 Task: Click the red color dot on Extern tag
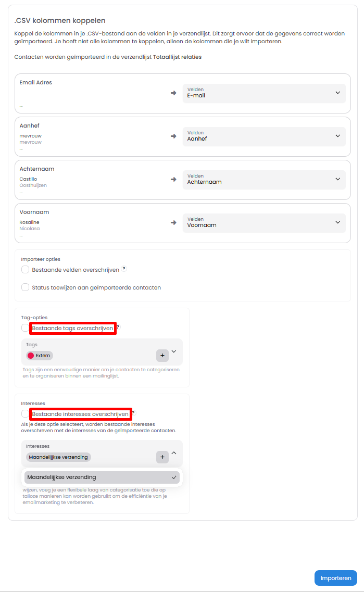31,356
